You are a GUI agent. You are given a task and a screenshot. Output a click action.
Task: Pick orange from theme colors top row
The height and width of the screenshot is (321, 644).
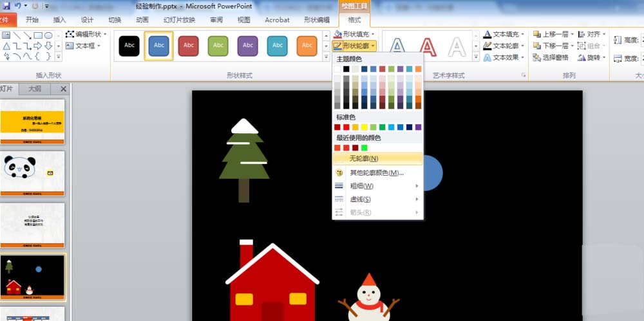418,69
